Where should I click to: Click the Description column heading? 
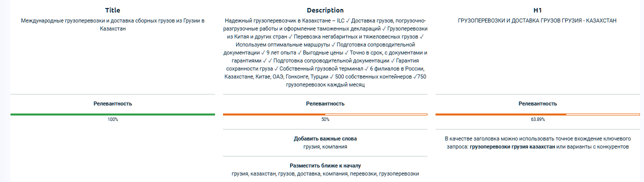tap(325, 10)
